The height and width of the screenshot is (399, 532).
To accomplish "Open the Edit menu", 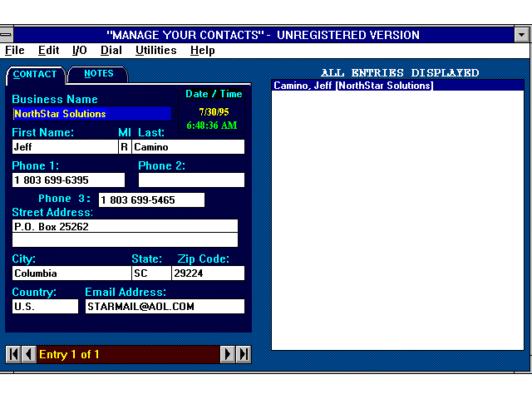I will 49,50.
